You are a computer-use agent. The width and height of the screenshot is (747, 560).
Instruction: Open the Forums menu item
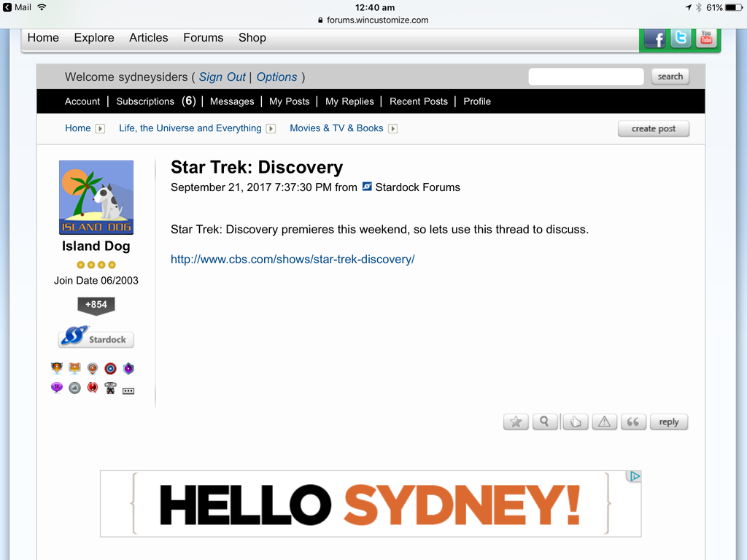click(203, 38)
